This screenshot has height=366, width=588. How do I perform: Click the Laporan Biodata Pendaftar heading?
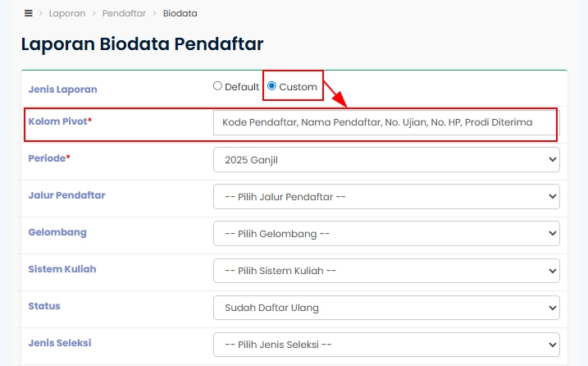click(142, 44)
